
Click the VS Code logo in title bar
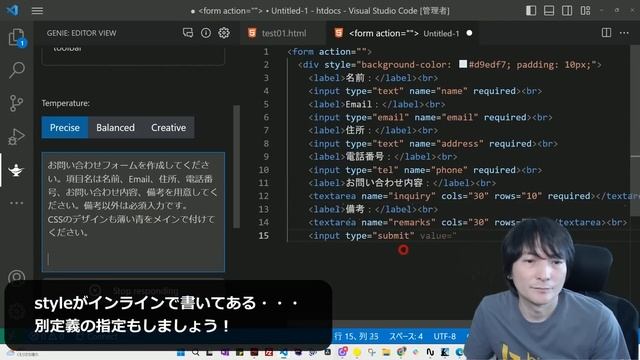pyautogui.click(x=12, y=10)
